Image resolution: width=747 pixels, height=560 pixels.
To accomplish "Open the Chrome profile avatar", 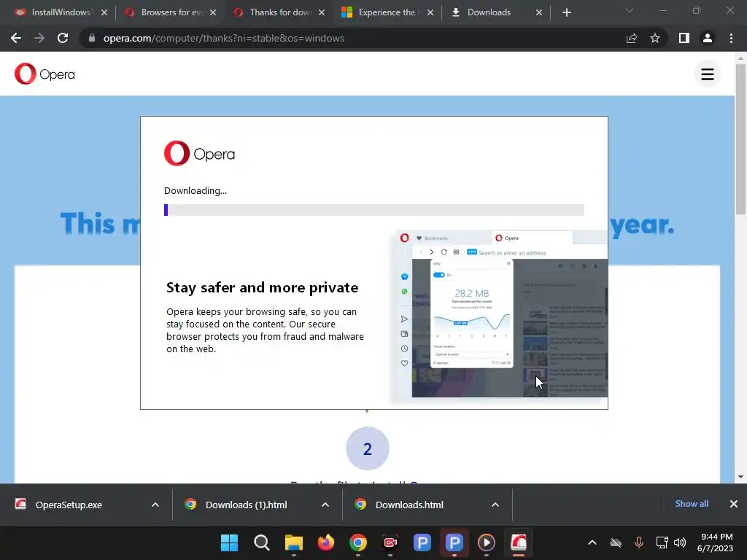I will point(708,38).
